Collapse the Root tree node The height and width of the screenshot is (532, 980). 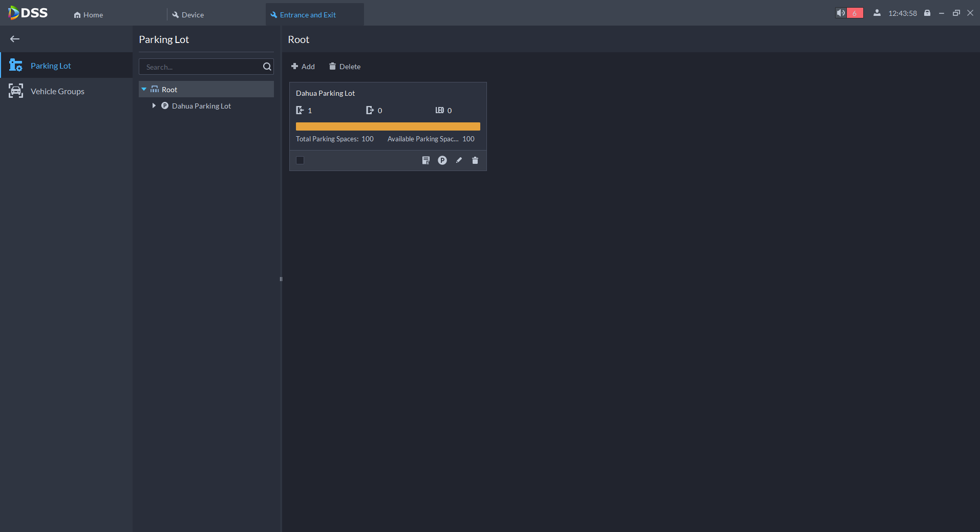(x=144, y=90)
